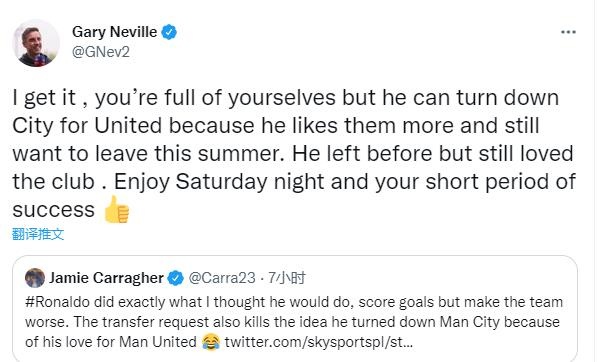
Task: Open the three-dot more options menu
Action: pyautogui.click(x=568, y=32)
